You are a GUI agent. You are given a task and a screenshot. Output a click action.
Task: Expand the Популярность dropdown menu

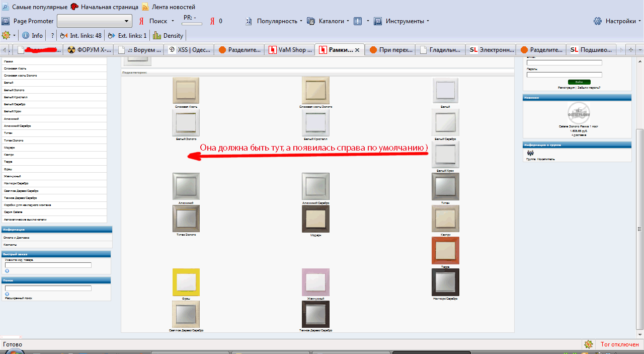(301, 21)
